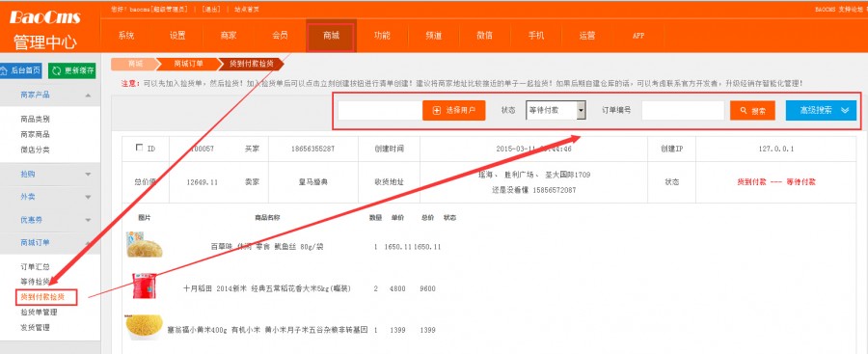Click the 小黄米 millet product thumbnail
The width and height of the screenshot is (868, 354).
[x=144, y=327]
